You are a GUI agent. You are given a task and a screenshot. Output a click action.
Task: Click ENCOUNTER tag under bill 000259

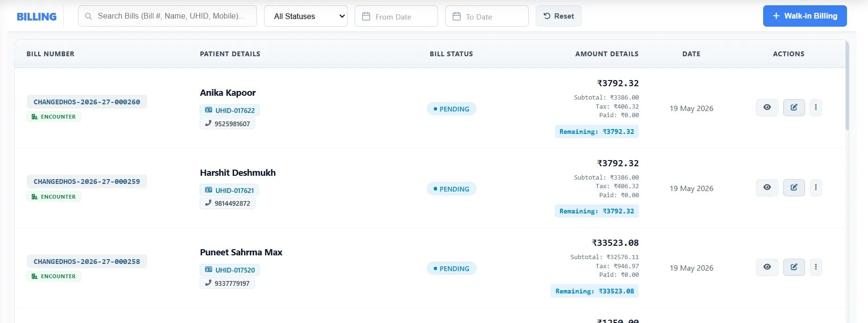[x=54, y=197]
